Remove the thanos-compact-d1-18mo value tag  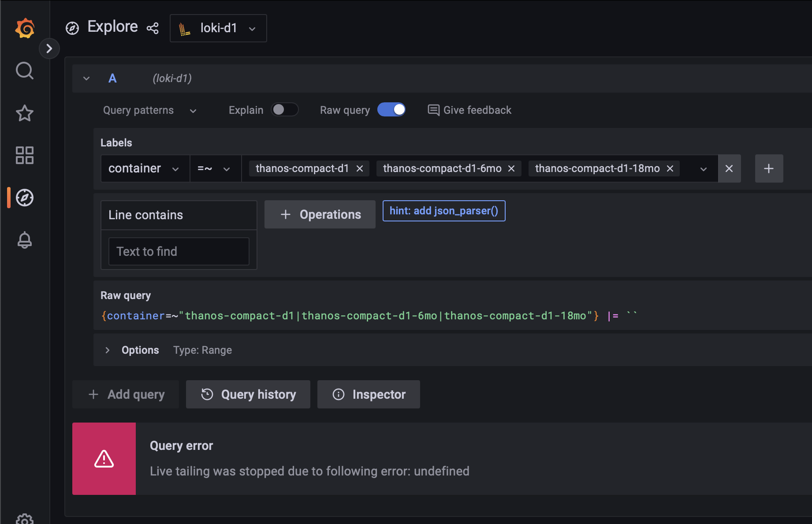click(x=670, y=168)
